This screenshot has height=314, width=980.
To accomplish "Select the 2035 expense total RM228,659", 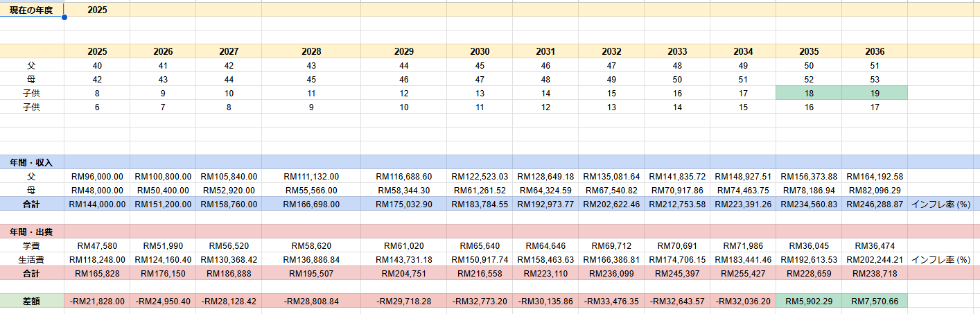I will [809, 273].
